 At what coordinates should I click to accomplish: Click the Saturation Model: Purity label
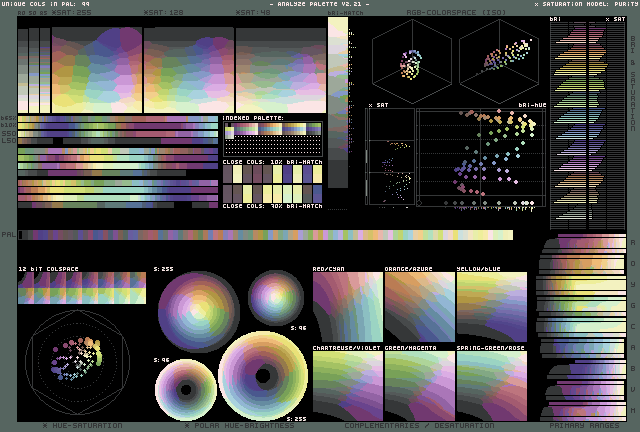[x=585, y=4]
